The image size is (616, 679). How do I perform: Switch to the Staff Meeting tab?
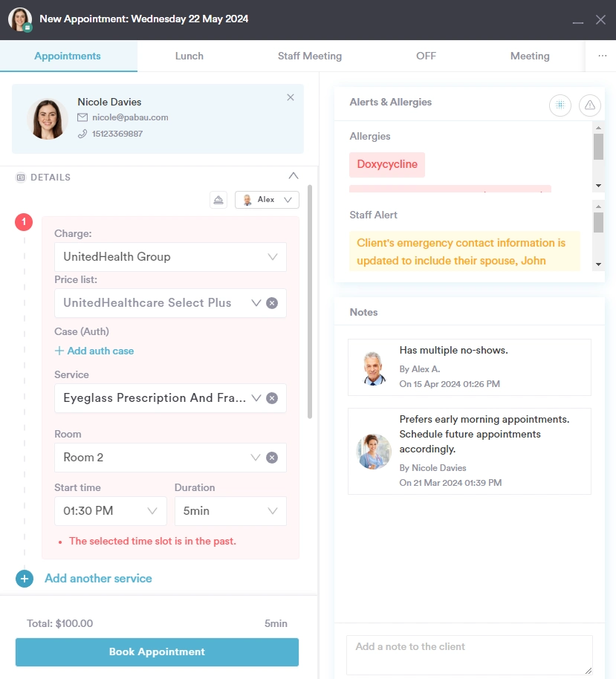point(310,56)
